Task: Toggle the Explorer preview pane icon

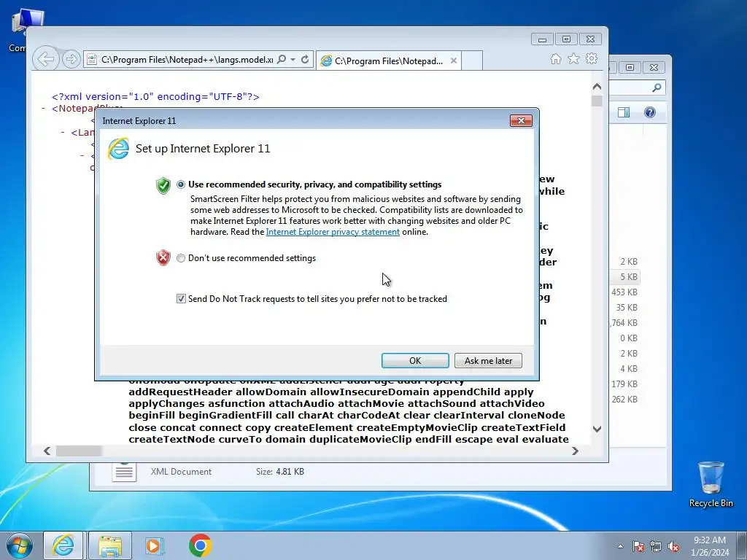Action: coord(624,112)
